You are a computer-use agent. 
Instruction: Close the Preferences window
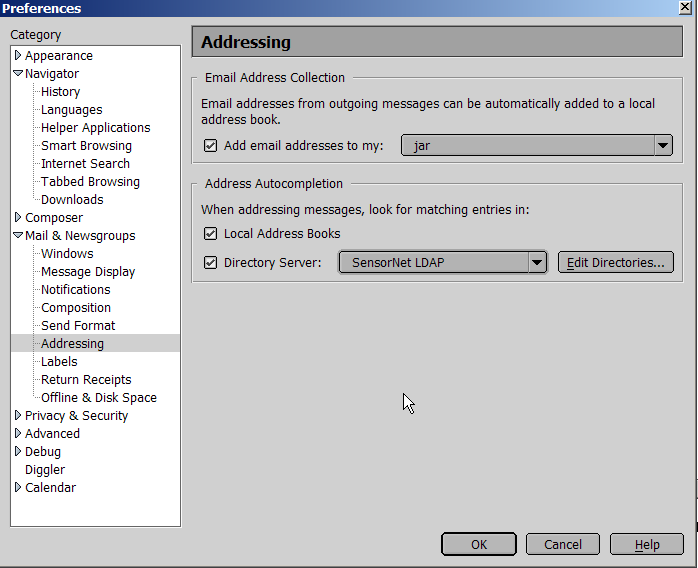point(685,7)
